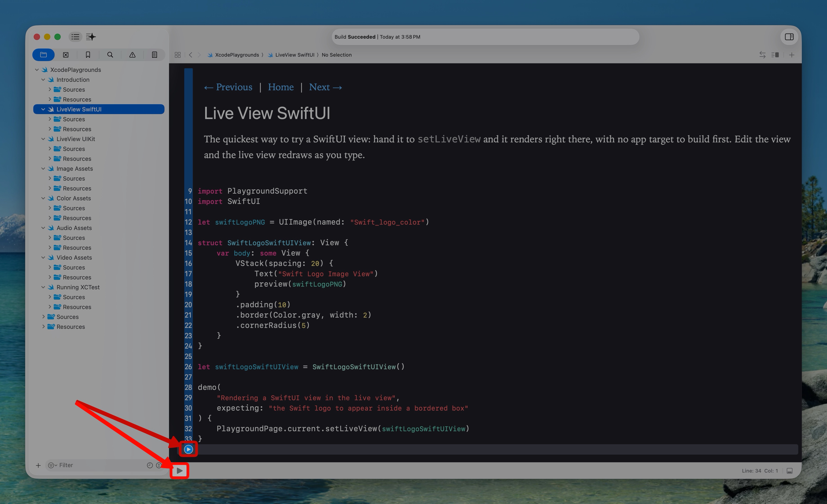Select the Video Assets playground page
This screenshot has width=827, height=504.
99,258
